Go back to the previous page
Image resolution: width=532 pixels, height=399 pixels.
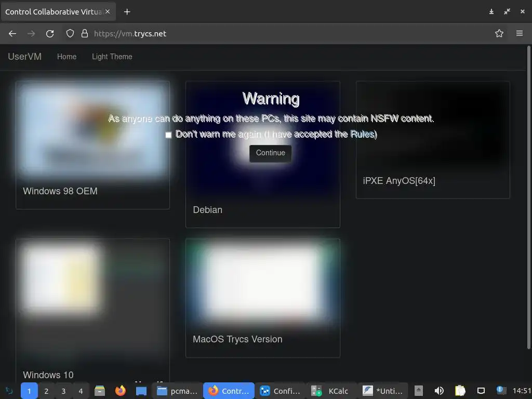pyautogui.click(x=12, y=34)
